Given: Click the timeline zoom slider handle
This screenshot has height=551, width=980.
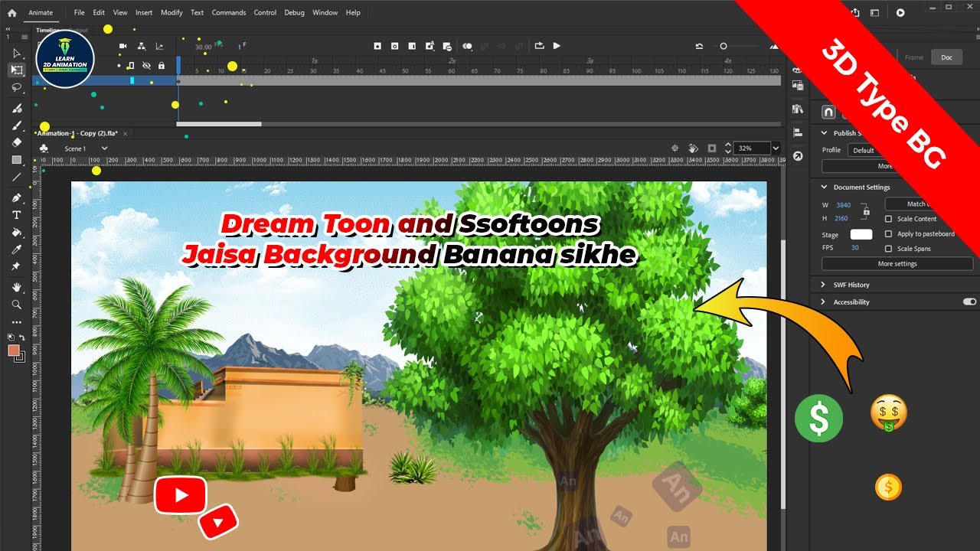Looking at the screenshot, I should point(723,46).
